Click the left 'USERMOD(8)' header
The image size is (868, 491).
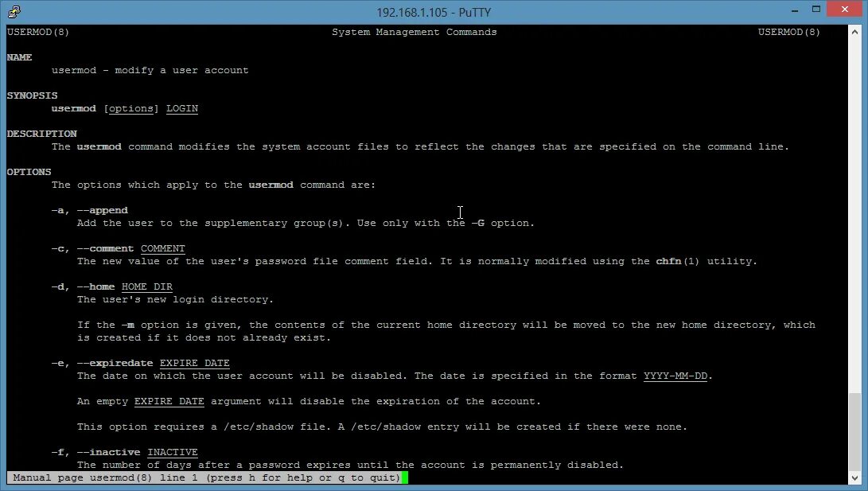tap(38, 32)
